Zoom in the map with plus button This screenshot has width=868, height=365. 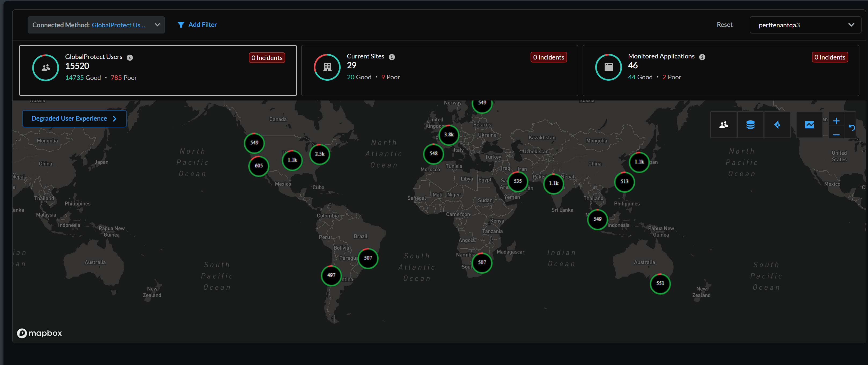836,121
